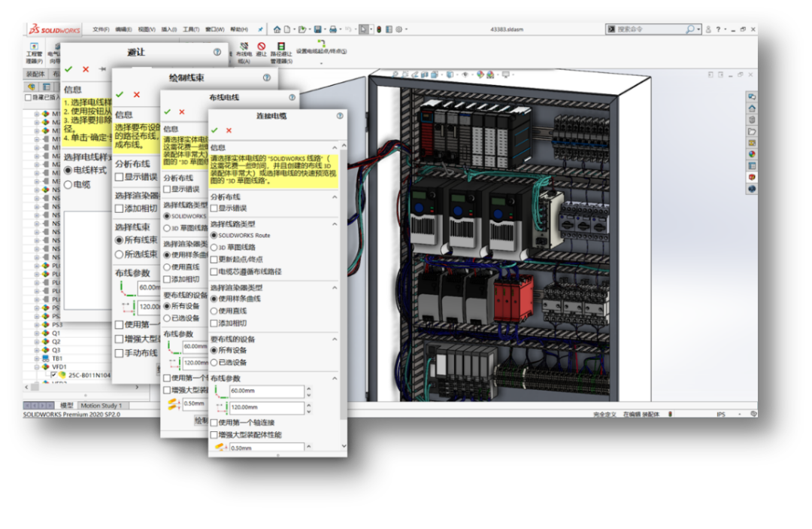Confirm with green check in 避让 panel
The height and width of the screenshot is (529, 812).
[68, 69]
